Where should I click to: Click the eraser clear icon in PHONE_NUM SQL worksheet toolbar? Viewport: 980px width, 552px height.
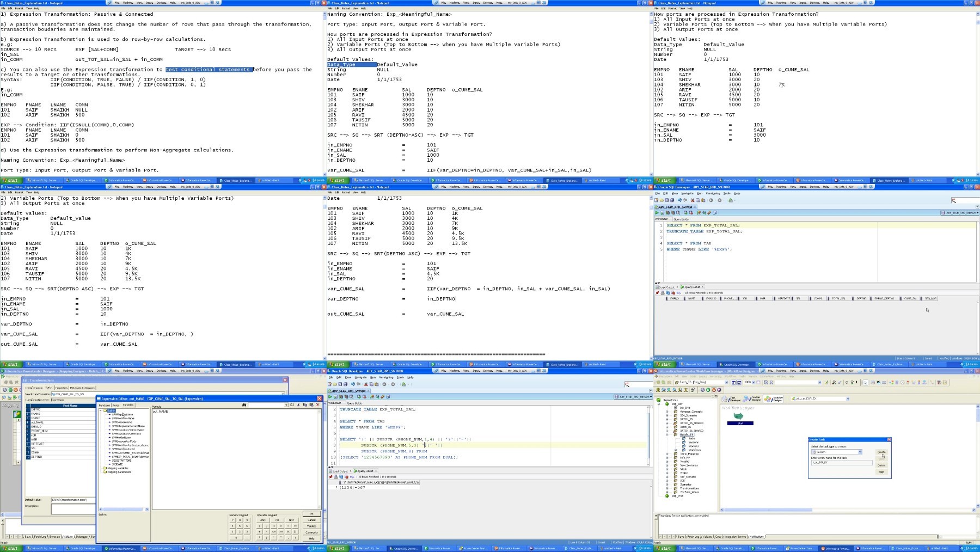383,397
